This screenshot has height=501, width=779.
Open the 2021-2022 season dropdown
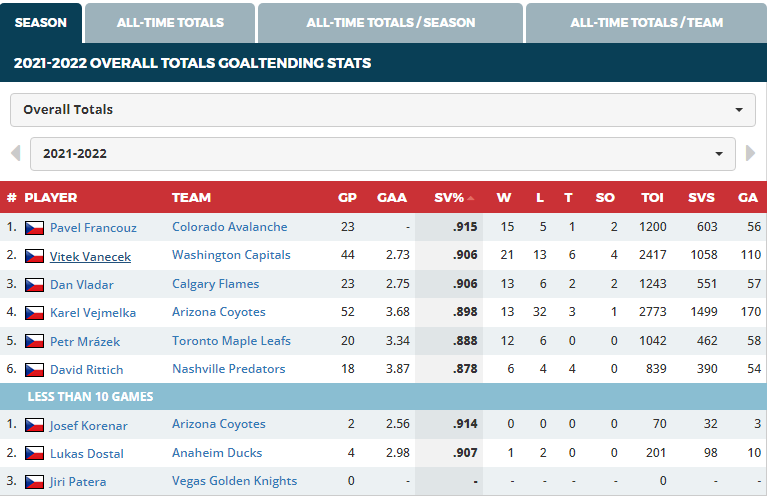tap(383, 154)
